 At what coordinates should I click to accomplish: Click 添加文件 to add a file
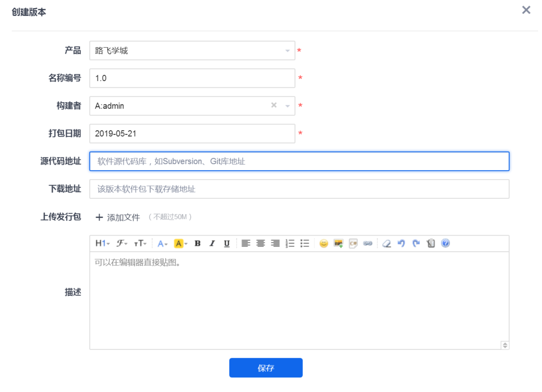(x=119, y=217)
